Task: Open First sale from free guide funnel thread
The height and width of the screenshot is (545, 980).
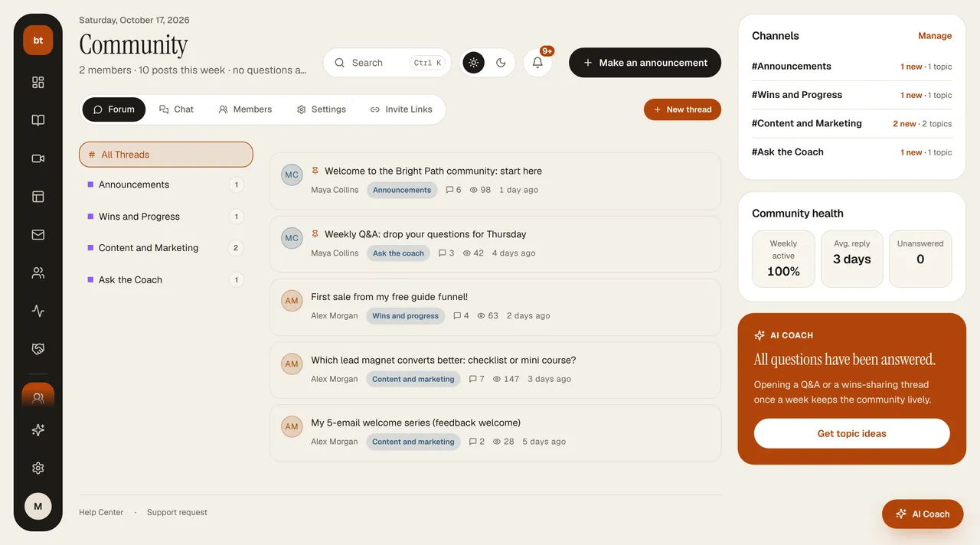Action: point(389,297)
